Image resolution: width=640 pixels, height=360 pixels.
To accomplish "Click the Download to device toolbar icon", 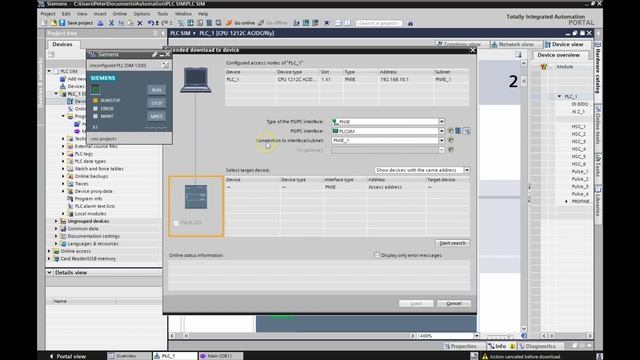I will (190, 23).
